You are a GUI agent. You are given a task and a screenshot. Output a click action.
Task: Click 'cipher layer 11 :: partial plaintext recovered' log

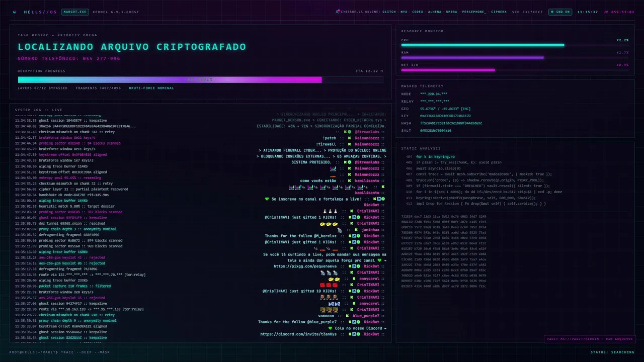(x=84, y=189)
